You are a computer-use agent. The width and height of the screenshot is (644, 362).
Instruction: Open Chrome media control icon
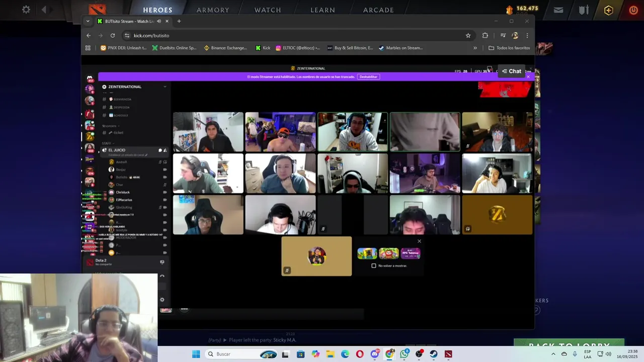pyautogui.click(x=503, y=35)
